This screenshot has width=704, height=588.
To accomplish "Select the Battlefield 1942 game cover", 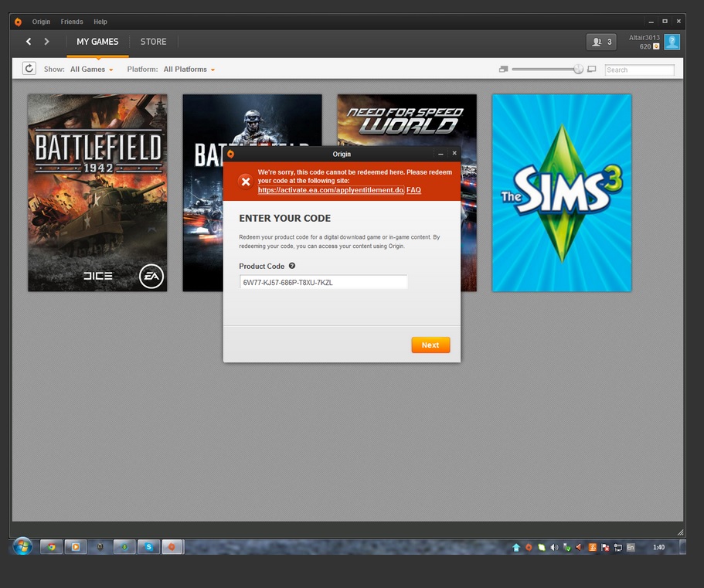I will [97, 192].
